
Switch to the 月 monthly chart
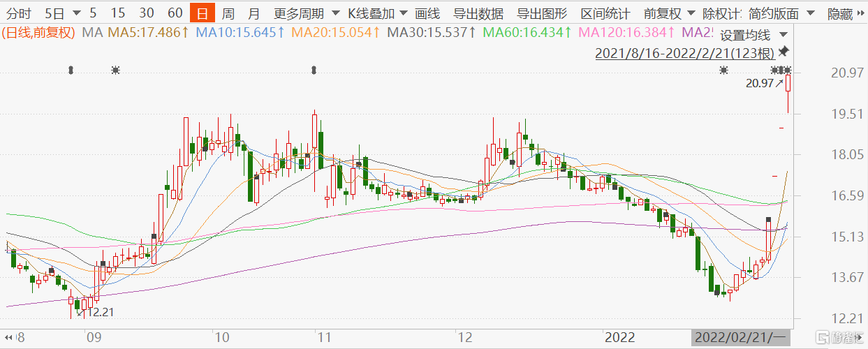pos(253,13)
